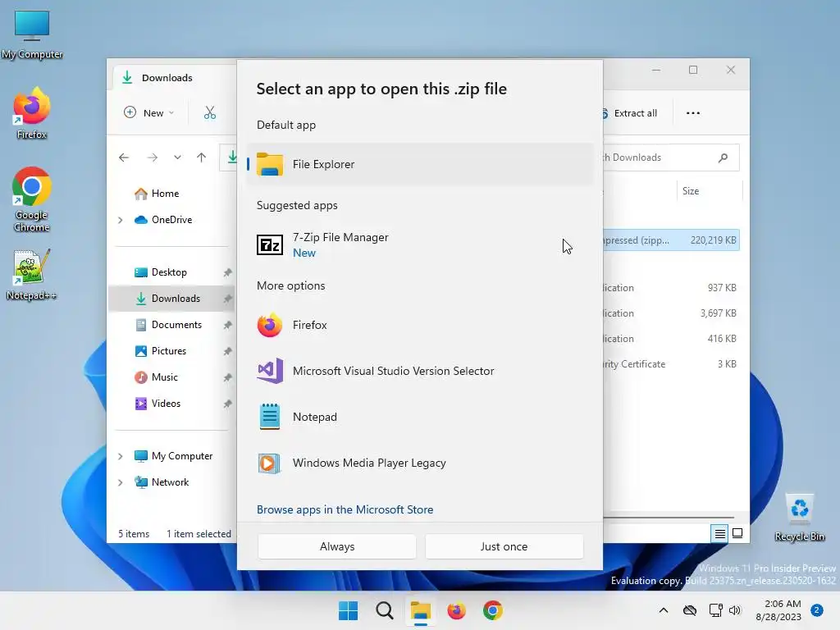Click the Always button
Viewport: 840px width, 630px height.
click(337, 546)
